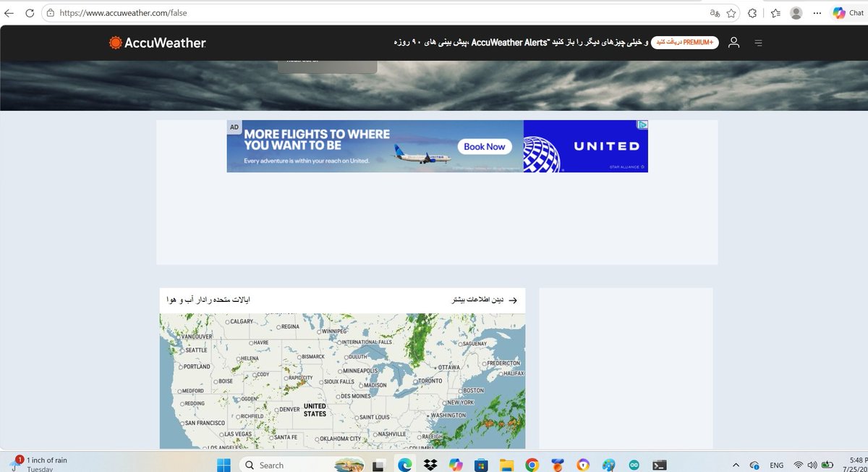868x472 pixels.
Task: Click Calgary on the radar map
Action: [x=238, y=321]
